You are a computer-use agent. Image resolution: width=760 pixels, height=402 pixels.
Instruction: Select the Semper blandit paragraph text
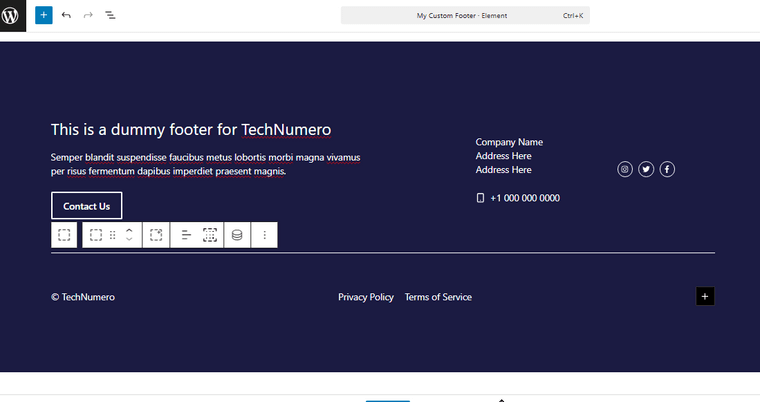[x=206, y=164]
